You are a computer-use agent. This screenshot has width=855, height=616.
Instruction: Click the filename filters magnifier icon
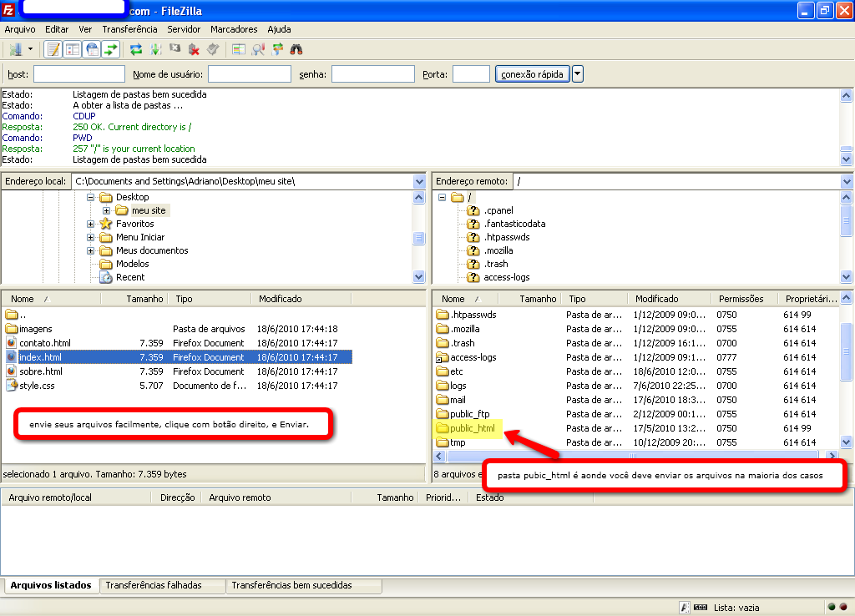point(258,49)
